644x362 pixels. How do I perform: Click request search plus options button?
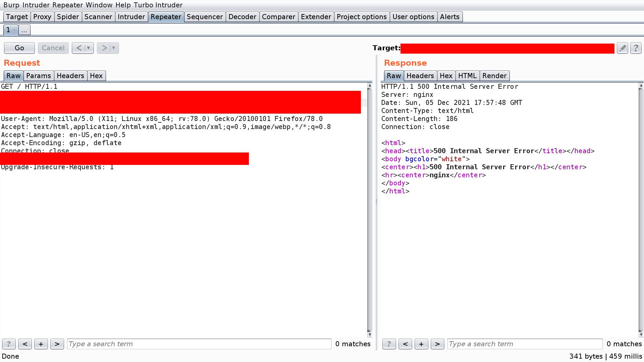[x=41, y=344]
